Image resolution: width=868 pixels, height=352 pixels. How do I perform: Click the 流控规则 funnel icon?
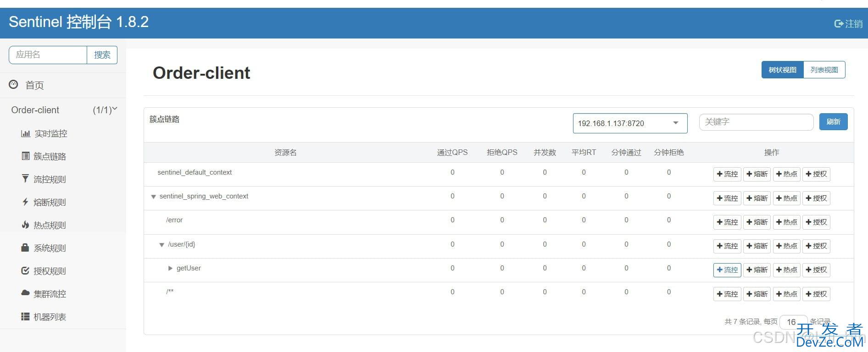(26, 179)
